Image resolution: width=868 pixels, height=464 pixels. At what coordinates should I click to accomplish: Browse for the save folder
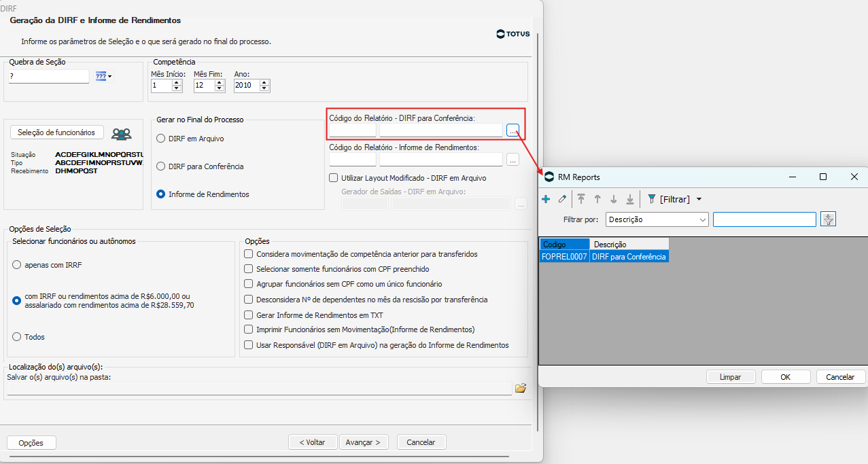click(x=521, y=388)
